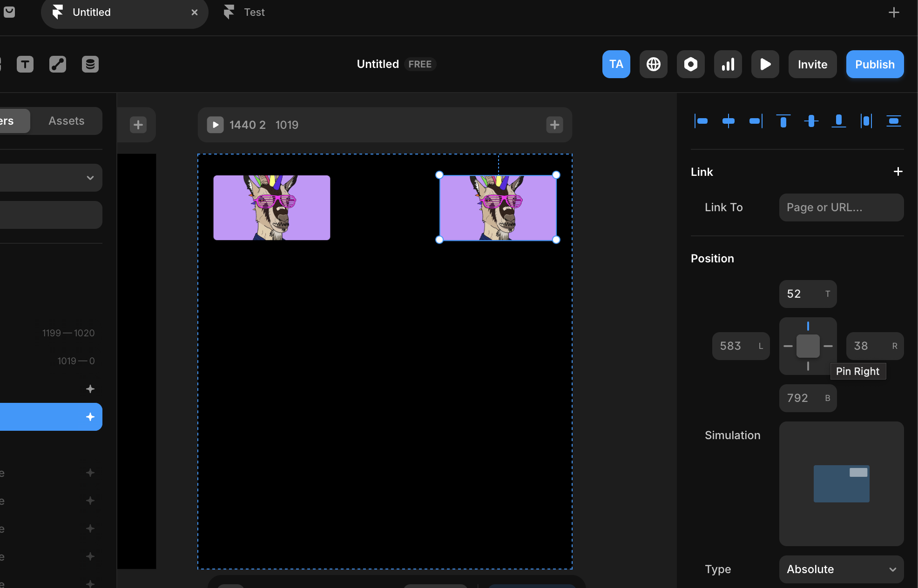
Task: Click the Publish button
Action: tap(875, 64)
